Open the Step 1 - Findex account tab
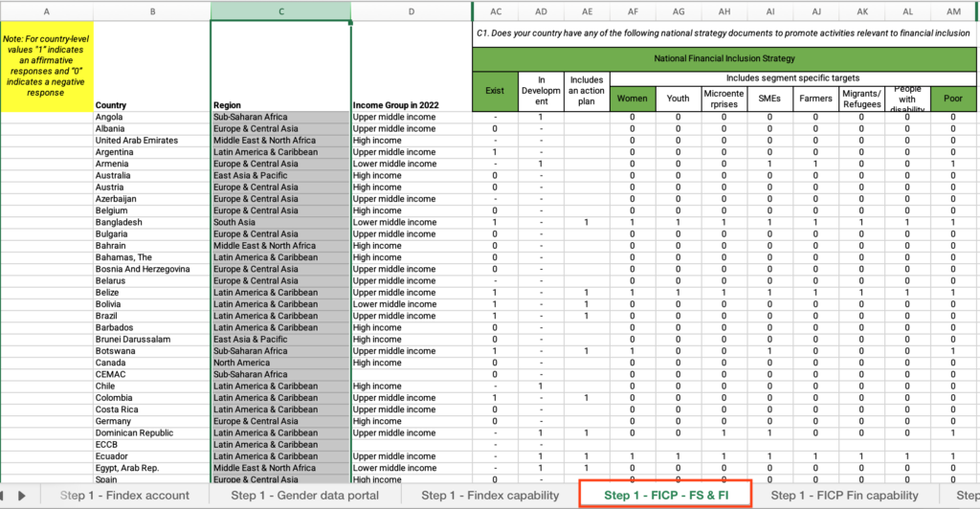The image size is (980, 509). click(x=124, y=496)
